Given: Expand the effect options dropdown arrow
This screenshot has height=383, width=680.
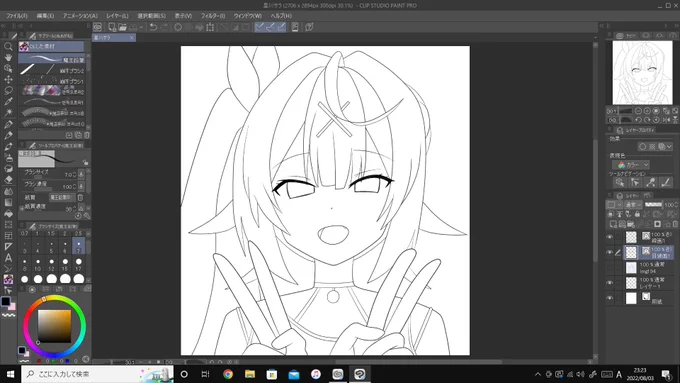Looking at the screenshot, I should coord(669,147).
